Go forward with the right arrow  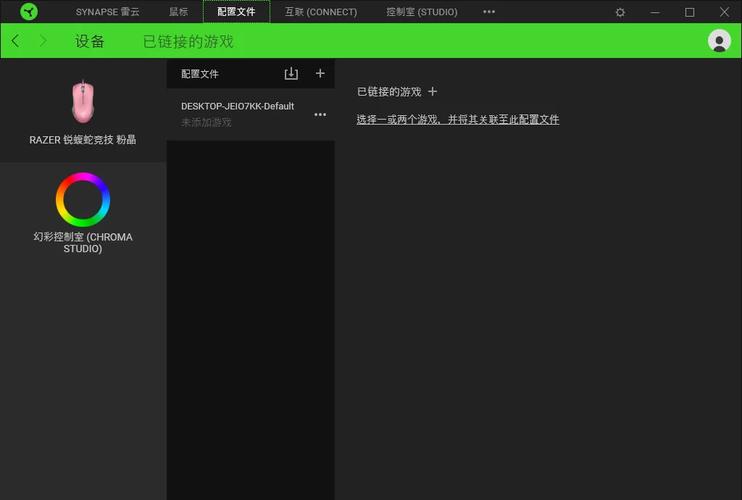(x=43, y=41)
